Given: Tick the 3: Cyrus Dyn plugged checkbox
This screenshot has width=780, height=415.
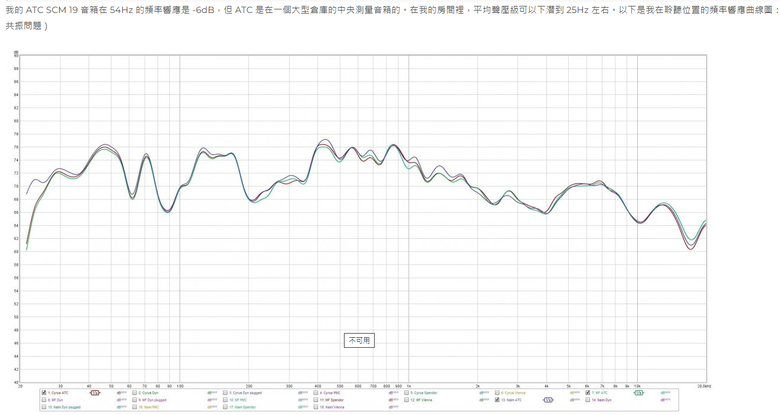Looking at the screenshot, I should click(x=225, y=393).
